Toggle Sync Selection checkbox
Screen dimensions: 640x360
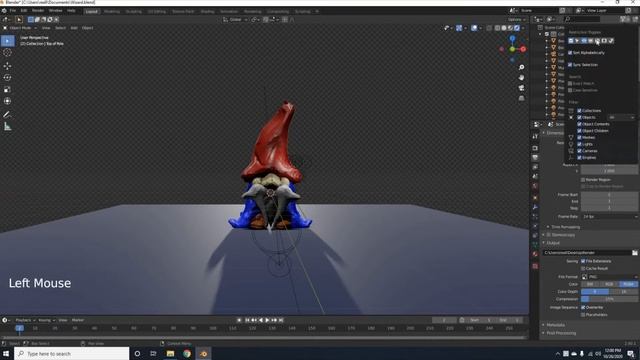point(570,65)
